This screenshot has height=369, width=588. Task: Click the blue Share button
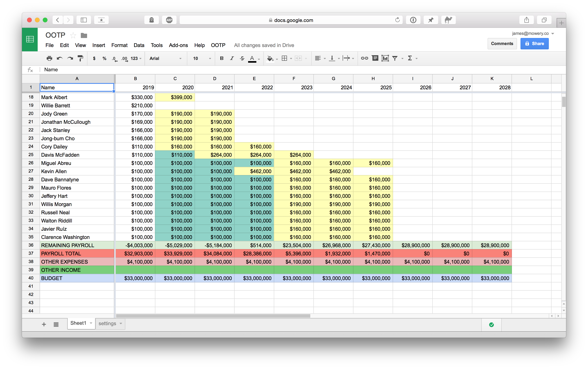[x=534, y=44]
